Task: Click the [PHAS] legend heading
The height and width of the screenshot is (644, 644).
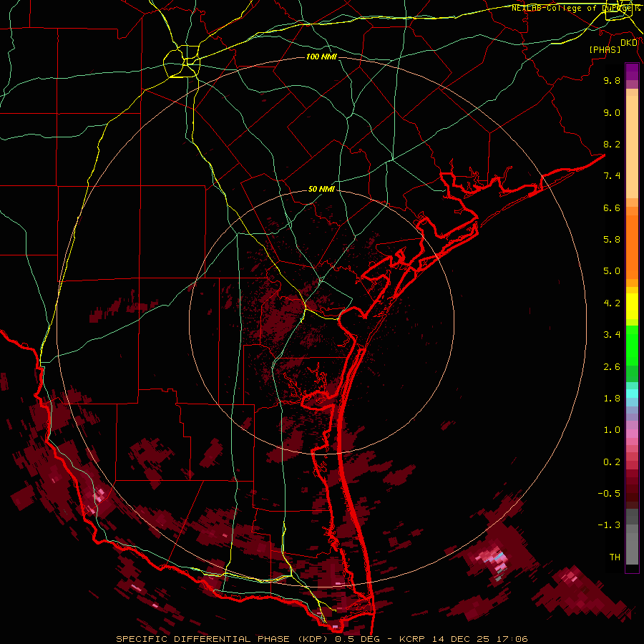Action: pos(605,50)
